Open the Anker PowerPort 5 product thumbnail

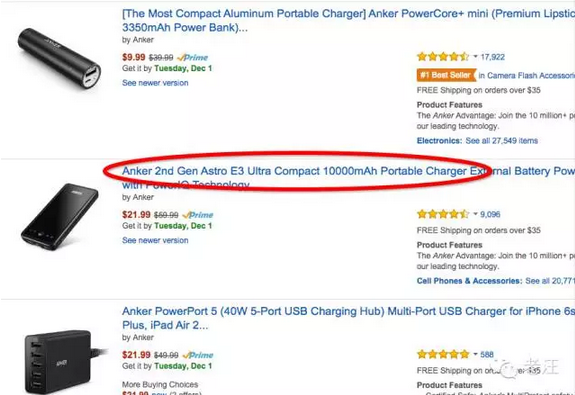62,362
